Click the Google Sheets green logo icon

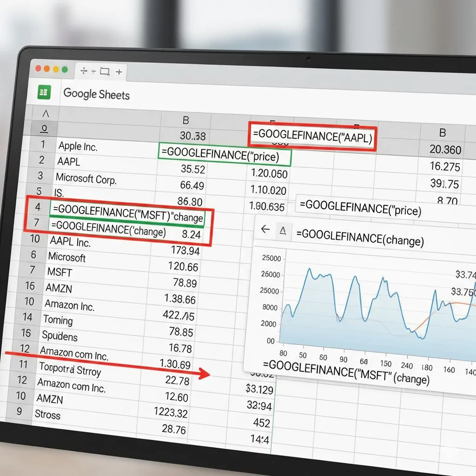[44, 92]
